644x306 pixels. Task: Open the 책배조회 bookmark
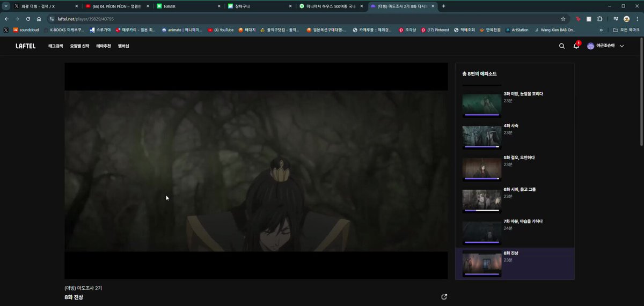(465, 30)
